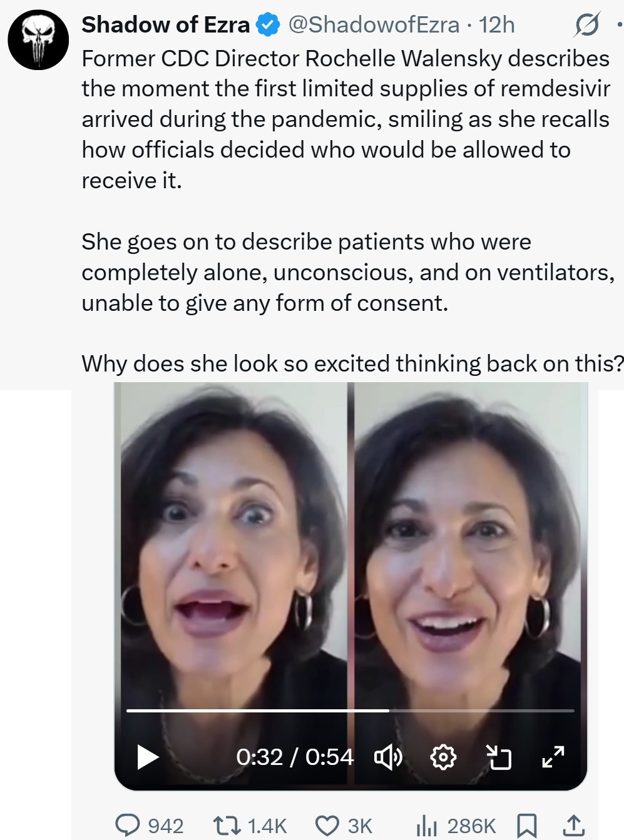The image size is (624, 840).
Task: Like the post with heart icon
Action: [327, 826]
